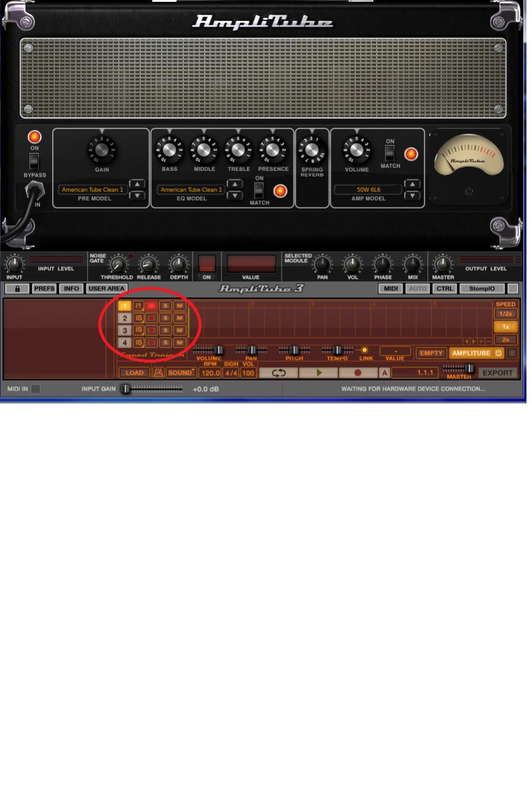This screenshot has width=532, height=786.
Task: Open Pre Model list American Tube Clean 1
Action: pos(93,189)
